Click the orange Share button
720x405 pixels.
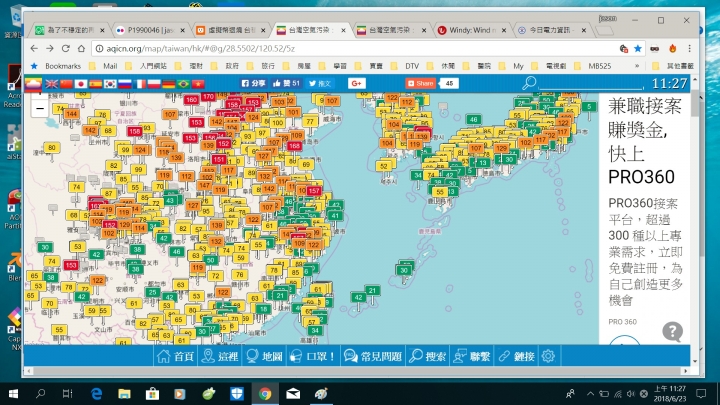pyautogui.click(x=420, y=84)
